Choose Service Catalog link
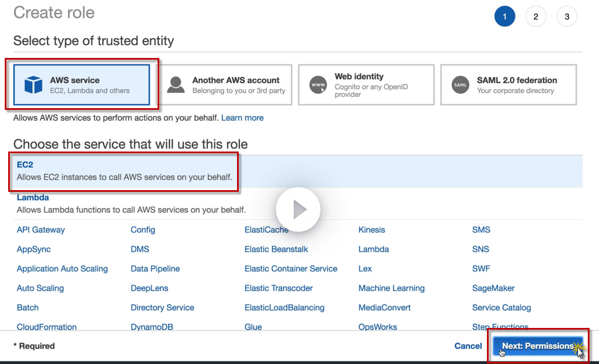This screenshot has width=599, height=364. [502, 308]
